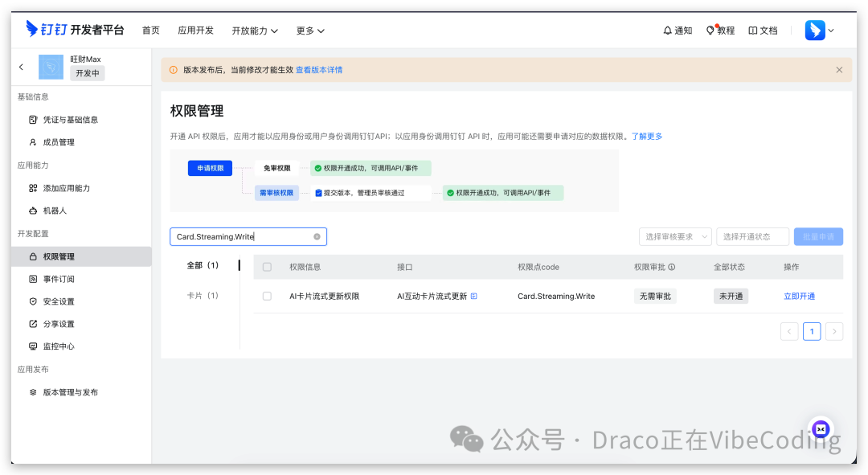Expand the 更多 menu in the top bar
This screenshot has width=868, height=475.
coord(307,31)
